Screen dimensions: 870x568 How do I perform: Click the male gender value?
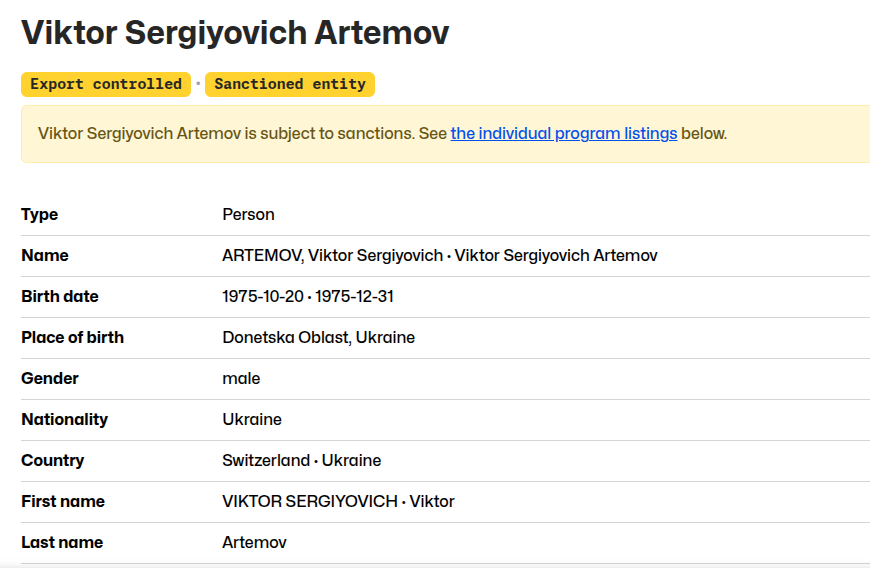coord(241,378)
